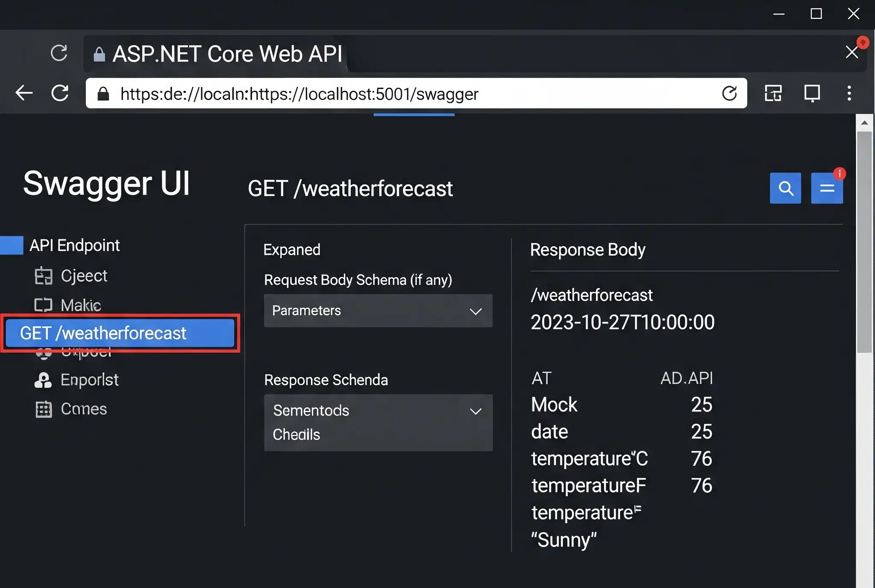
Task: Click the GET /weatherforecast page heading
Action: 350,188
